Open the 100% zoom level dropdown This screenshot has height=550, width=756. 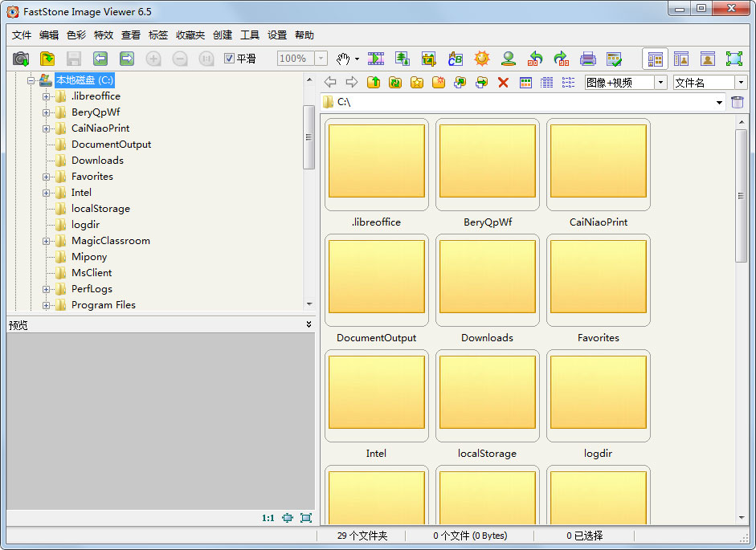coord(321,59)
